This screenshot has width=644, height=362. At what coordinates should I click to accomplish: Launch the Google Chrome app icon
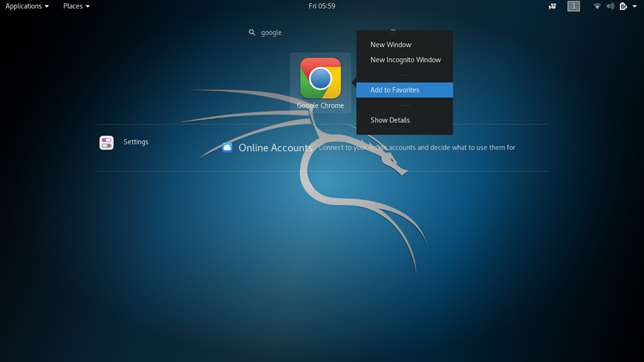pos(321,78)
